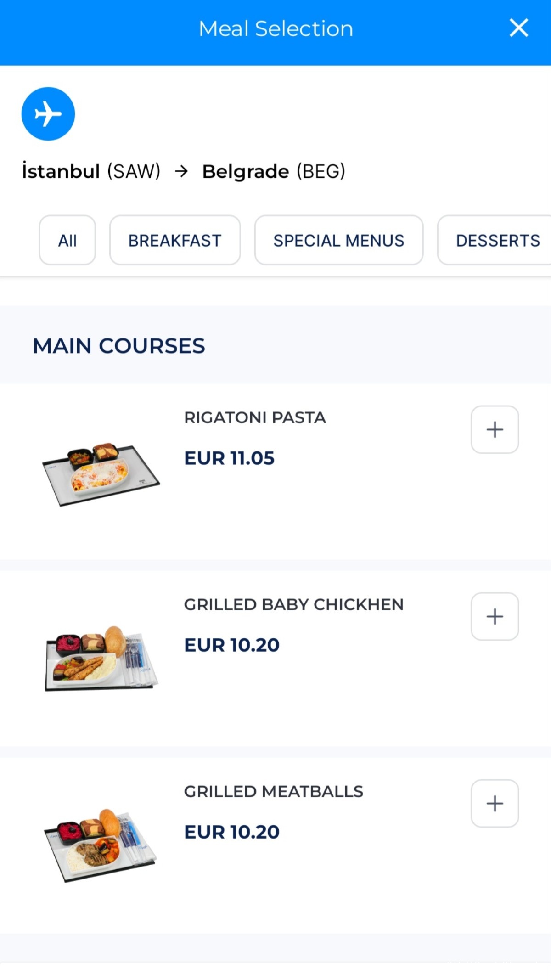551x980 pixels.
Task: Tap the MAIN COURSES section header
Action: pos(119,345)
